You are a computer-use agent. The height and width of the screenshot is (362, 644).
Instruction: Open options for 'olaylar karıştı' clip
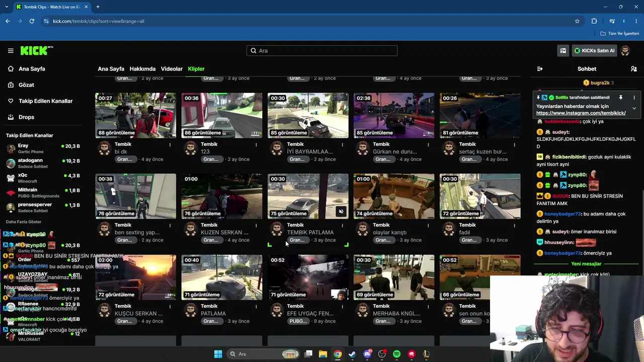(428, 226)
